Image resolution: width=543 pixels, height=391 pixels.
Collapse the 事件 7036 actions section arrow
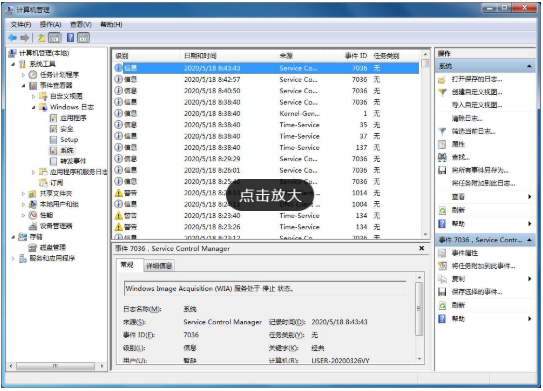(529, 240)
